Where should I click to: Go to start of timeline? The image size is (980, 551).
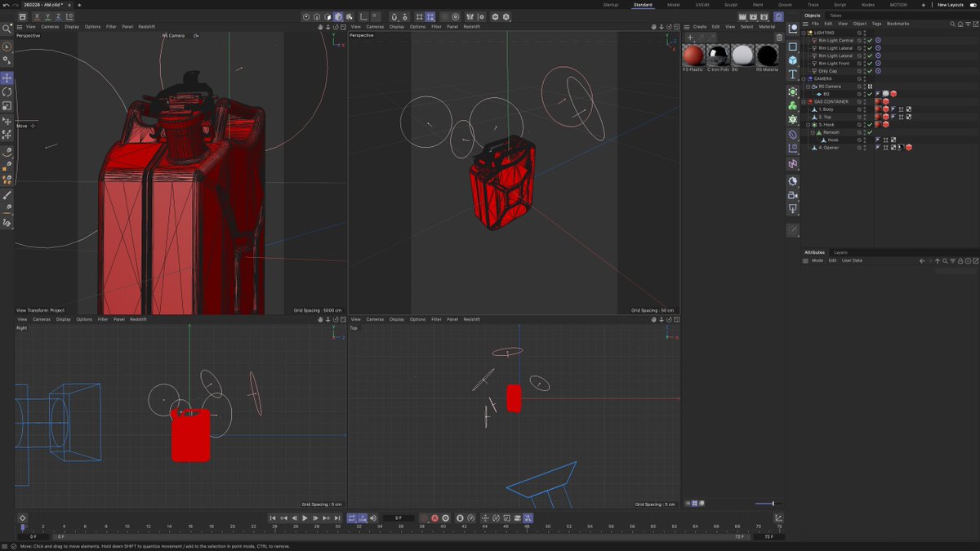click(x=273, y=518)
